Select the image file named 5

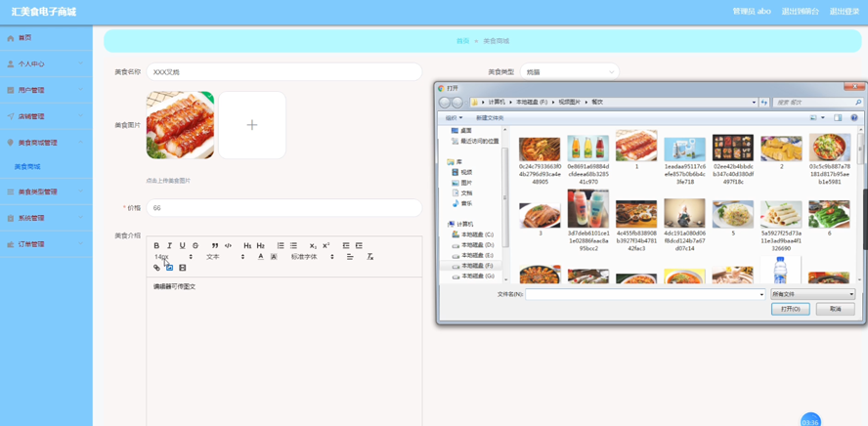[x=733, y=217]
